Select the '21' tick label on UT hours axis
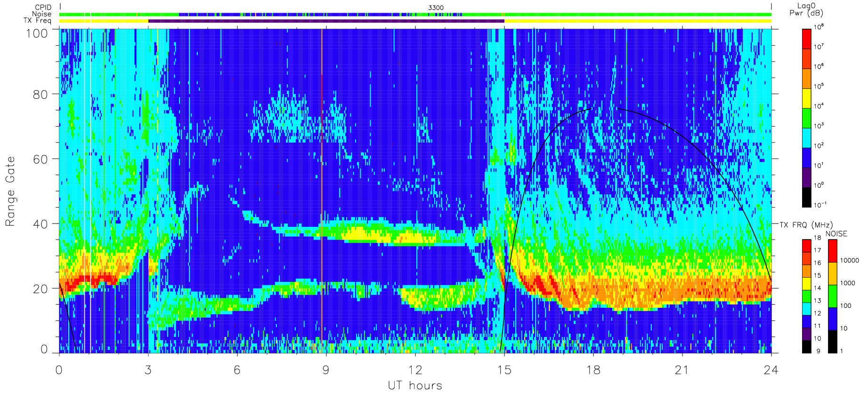Image resolution: width=868 pixels, height=400 pixels. click(682, 370)
